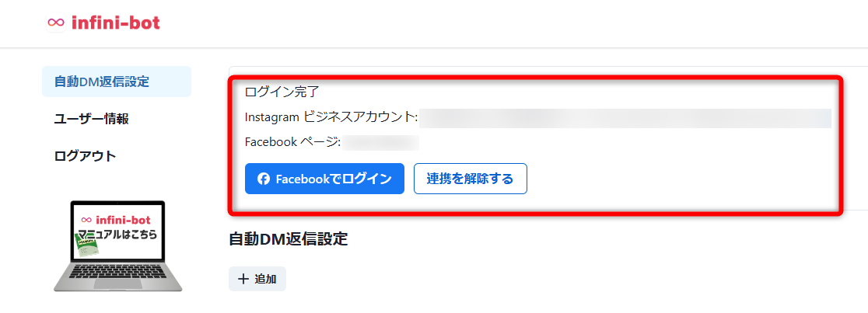Screen dimensions: 868x313
Task: Click the green manual booklet icon
Action: coord(88,247)
